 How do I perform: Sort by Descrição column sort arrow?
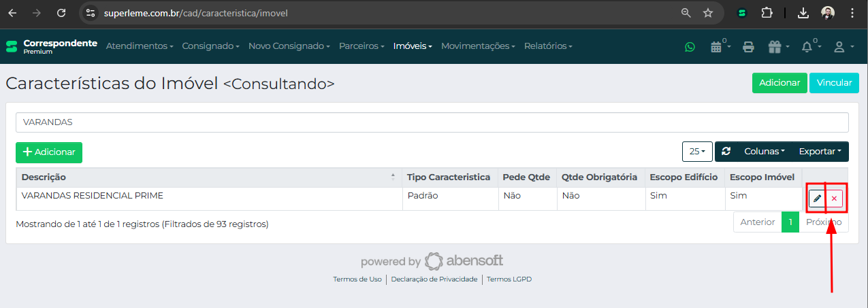[393, 177]
